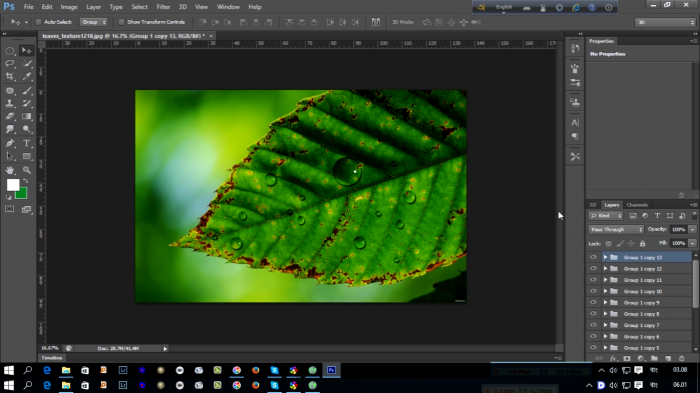
Task: Select the Path Selection tool
Action: pyautogui.click(x=9, y=156)
